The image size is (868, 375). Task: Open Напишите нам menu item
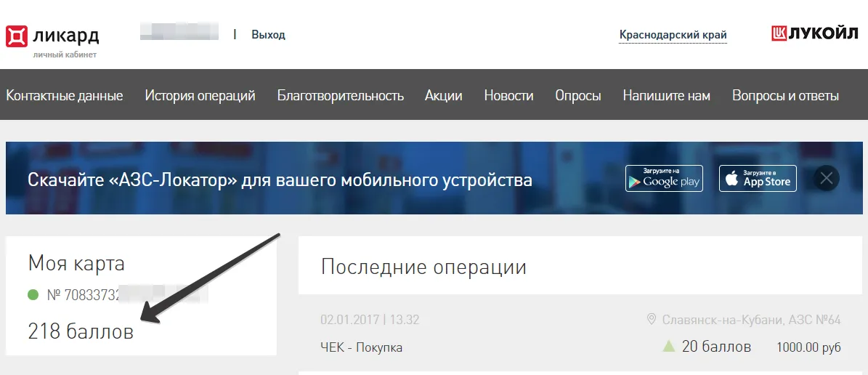[667, 95]
